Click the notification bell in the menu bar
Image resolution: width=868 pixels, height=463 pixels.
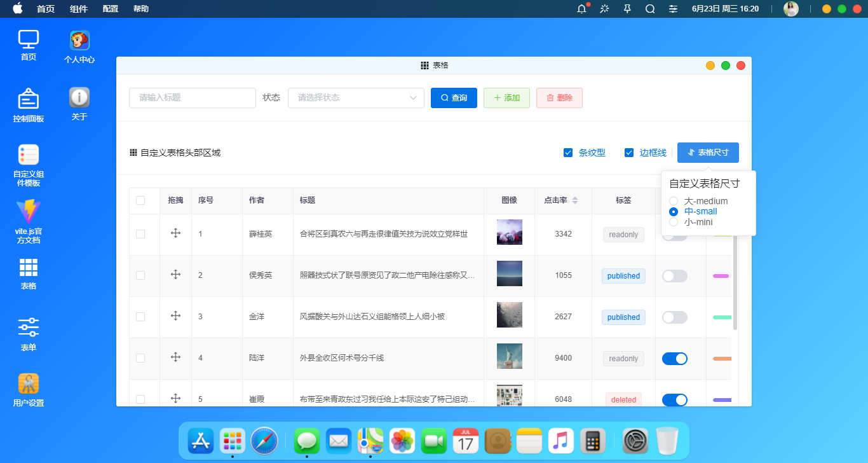(580, 9)
